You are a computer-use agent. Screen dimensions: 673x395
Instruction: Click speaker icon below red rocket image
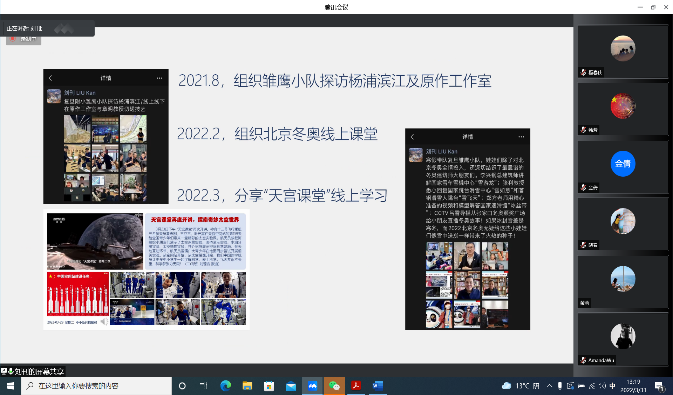104,322
